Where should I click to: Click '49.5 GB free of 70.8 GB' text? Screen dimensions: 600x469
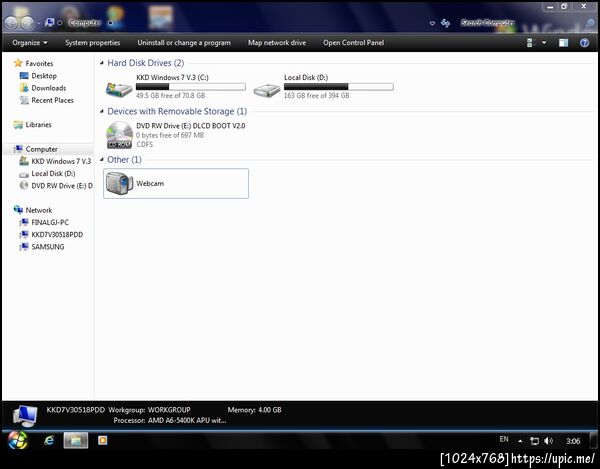click(x=171, y=96)
